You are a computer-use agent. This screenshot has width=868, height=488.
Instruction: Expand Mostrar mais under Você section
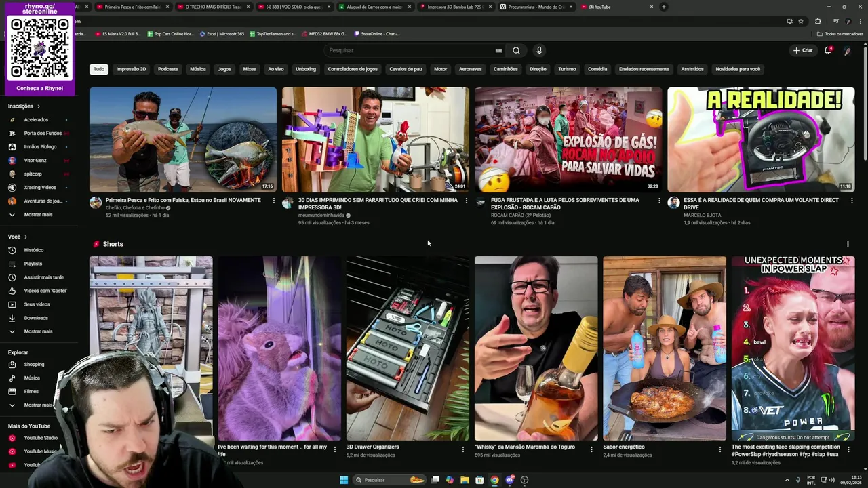pos(38,331)
